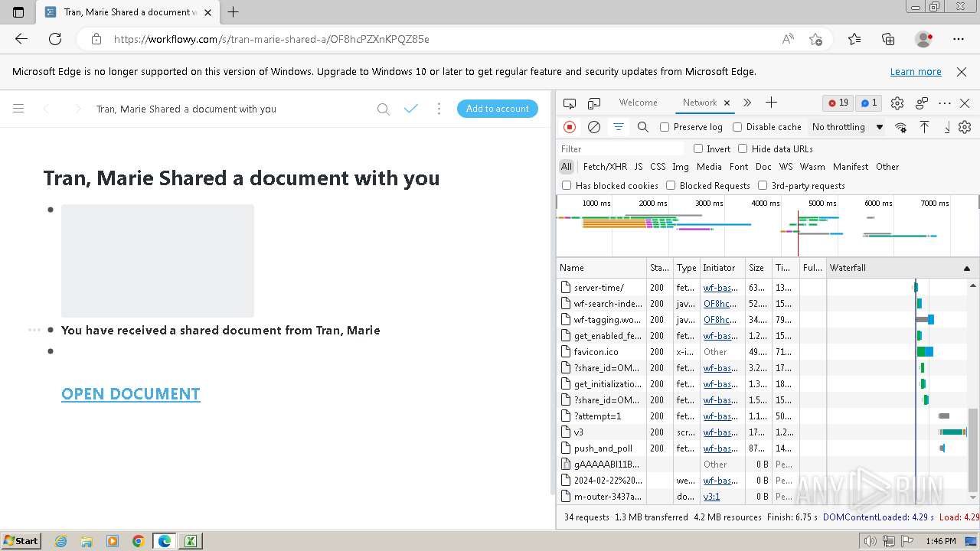This screenshot has height=551, width=980.
Task: Open Edge collections icon
Action: [888, 39]
